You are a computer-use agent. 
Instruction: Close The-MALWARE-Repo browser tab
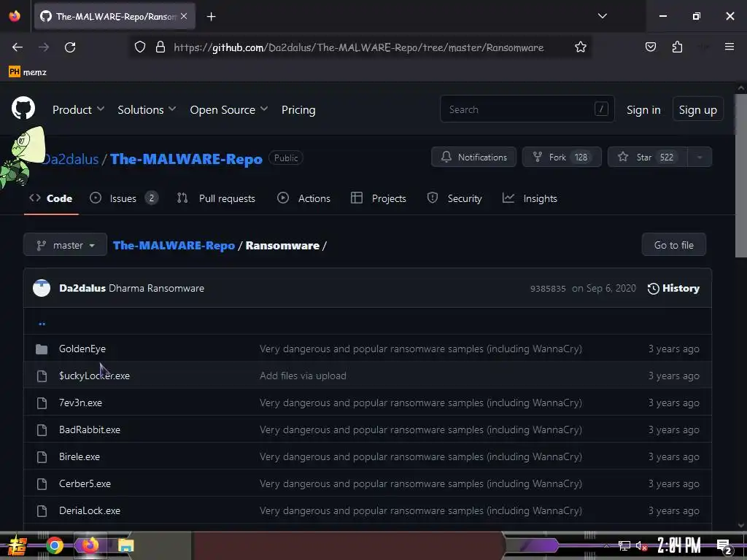pos(184,16)
